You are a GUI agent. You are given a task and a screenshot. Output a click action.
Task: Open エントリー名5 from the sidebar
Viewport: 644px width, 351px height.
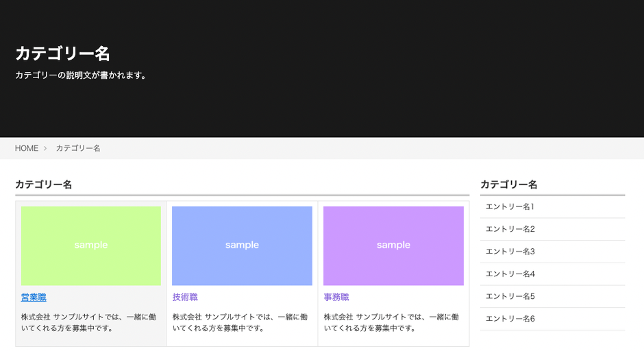click(x=510, y=296)
